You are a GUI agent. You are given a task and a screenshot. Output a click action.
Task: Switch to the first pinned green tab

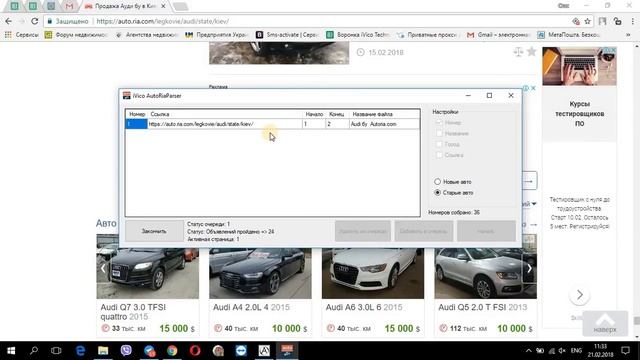[14, 6]
